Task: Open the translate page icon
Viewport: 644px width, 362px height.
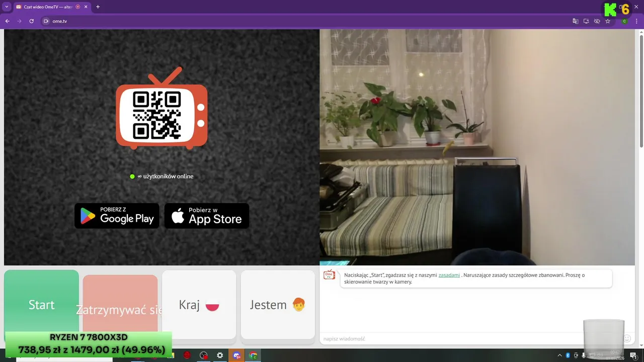Action: 576,21
